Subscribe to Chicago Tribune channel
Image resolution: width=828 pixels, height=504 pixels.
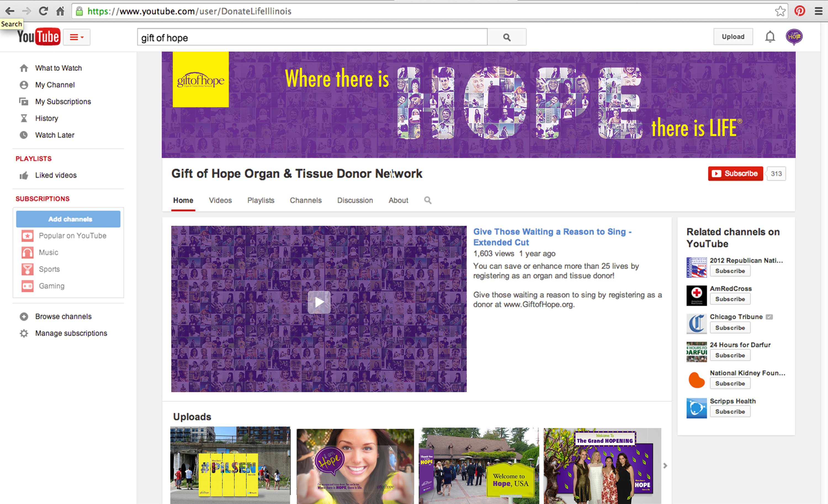[730, 328]
